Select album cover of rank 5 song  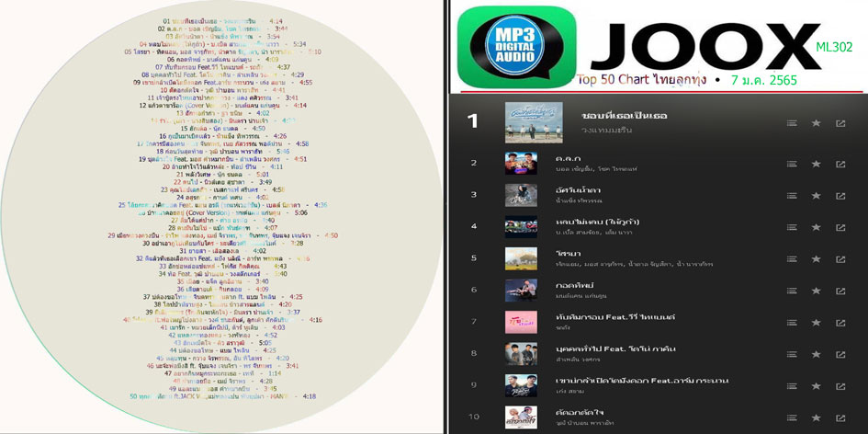point(521,258)
